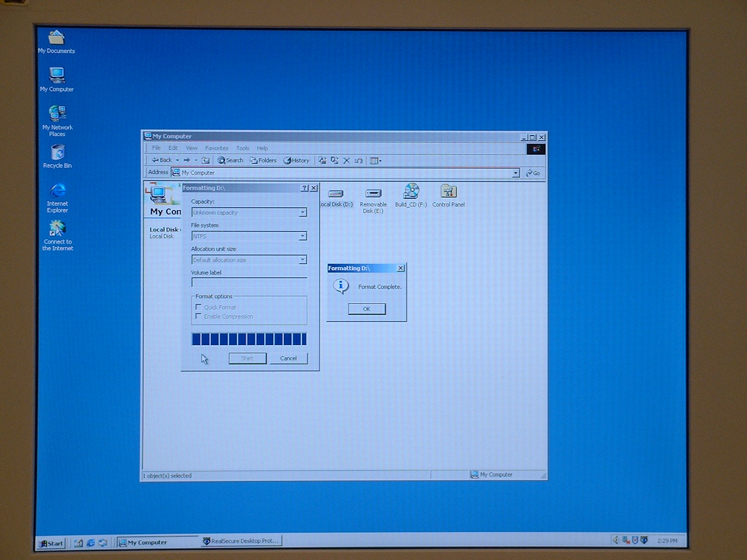747x560 pixels.
Task: Click the Volume label text field
Action: pyautogui.click(x=249, y=283)
